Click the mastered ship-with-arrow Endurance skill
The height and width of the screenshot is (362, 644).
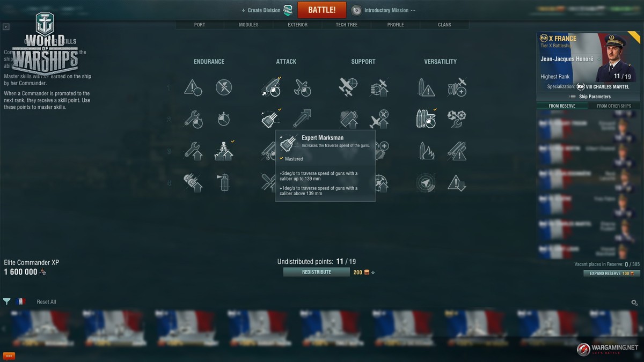[x=224, y=151]
